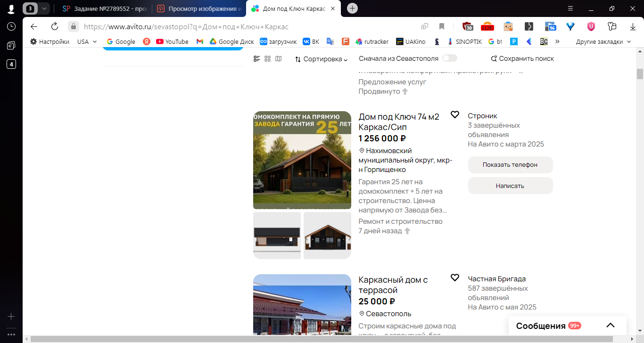644x343 pixels.
Task: Bookmark this page with the bookmark icon
Action: click(442, 26)
